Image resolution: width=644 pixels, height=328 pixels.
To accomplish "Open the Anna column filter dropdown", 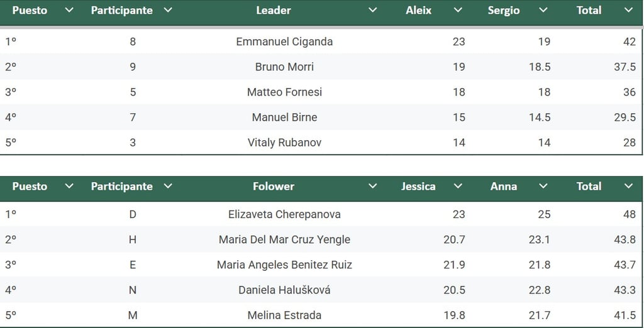I will [543, 186].
